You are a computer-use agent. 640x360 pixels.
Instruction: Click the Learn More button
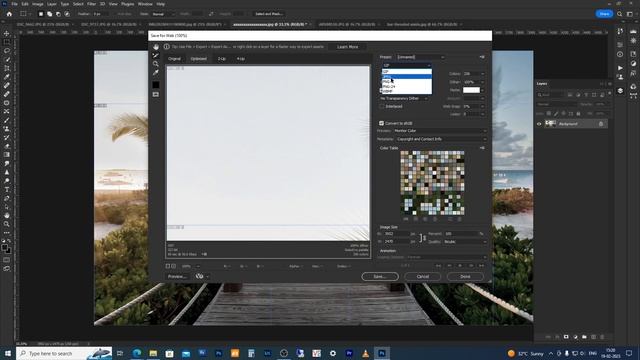(x=347, y=47)
